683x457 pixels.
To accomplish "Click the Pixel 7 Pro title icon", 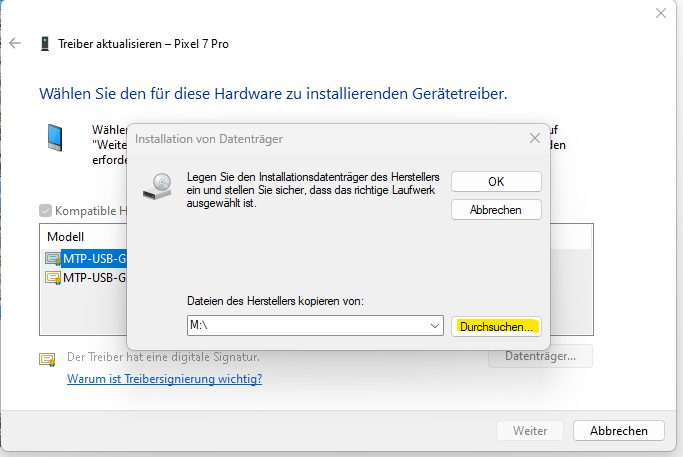I will click(x=45, y=44).
